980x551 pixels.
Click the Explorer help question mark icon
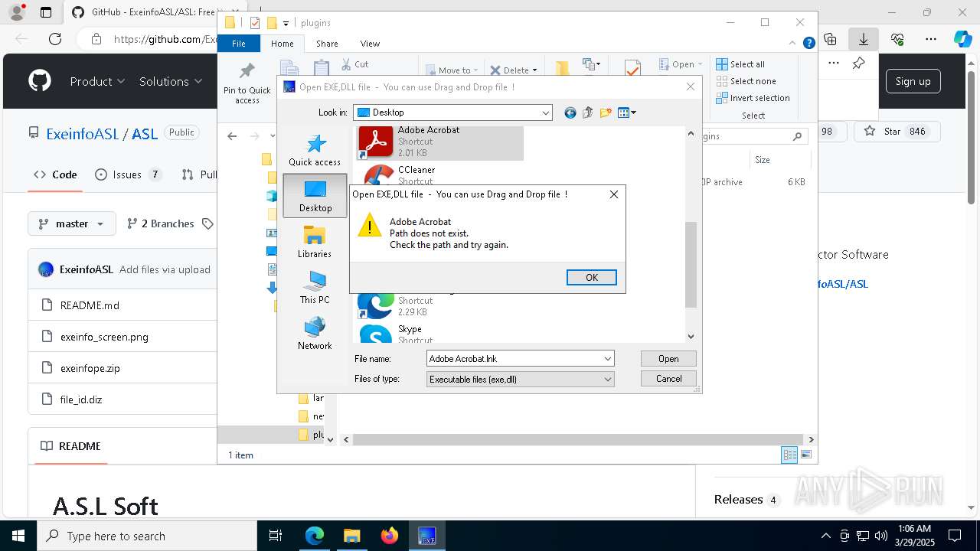coord(808,44)
